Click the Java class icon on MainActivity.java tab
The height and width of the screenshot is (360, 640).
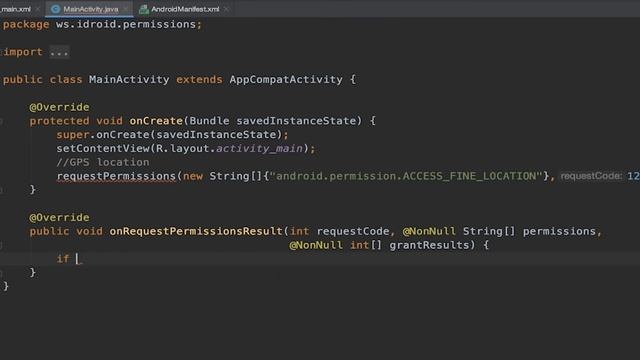coord(56,9)
